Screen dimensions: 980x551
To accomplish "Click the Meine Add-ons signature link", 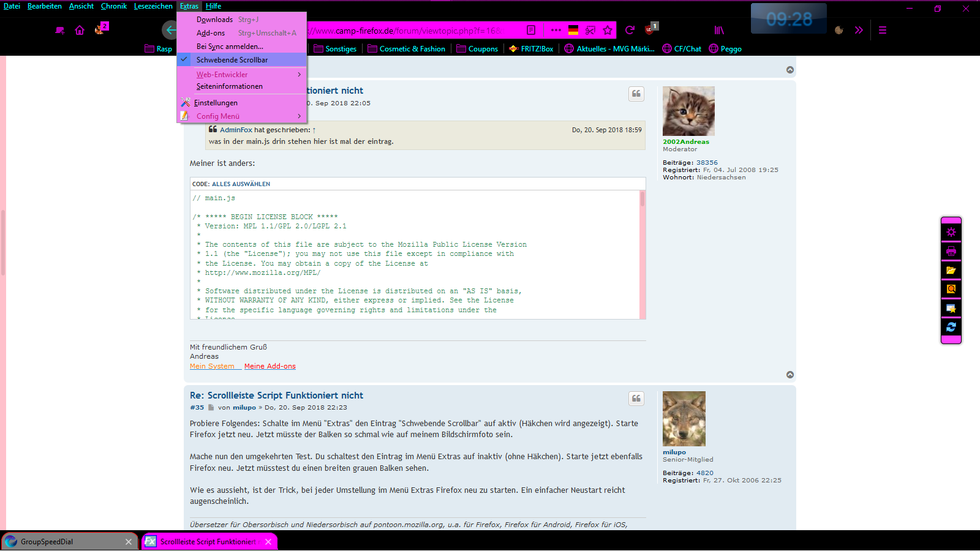I will 269,366.
